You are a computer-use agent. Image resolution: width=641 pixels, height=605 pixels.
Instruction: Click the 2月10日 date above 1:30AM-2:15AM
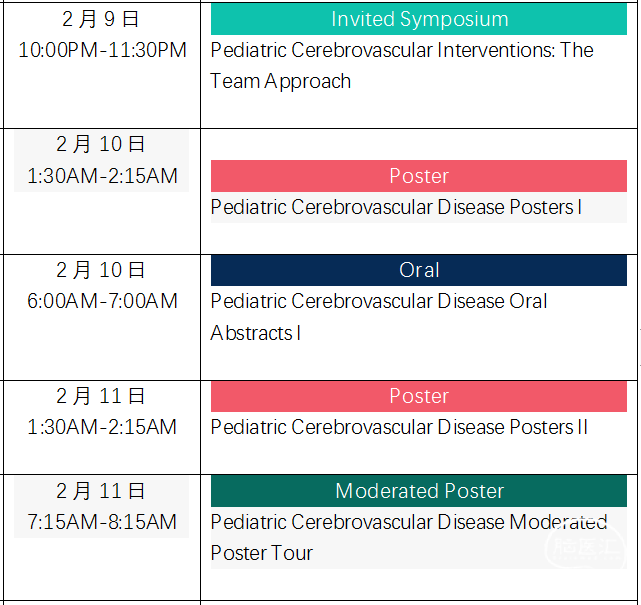point(101,144)
